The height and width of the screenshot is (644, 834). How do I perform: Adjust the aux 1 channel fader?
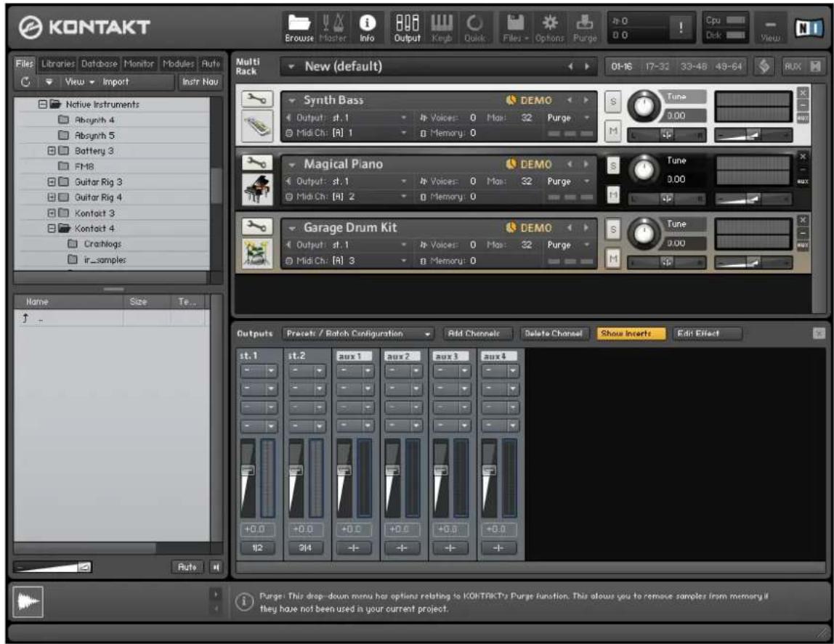pyautogui.click(x=344, y=470)
